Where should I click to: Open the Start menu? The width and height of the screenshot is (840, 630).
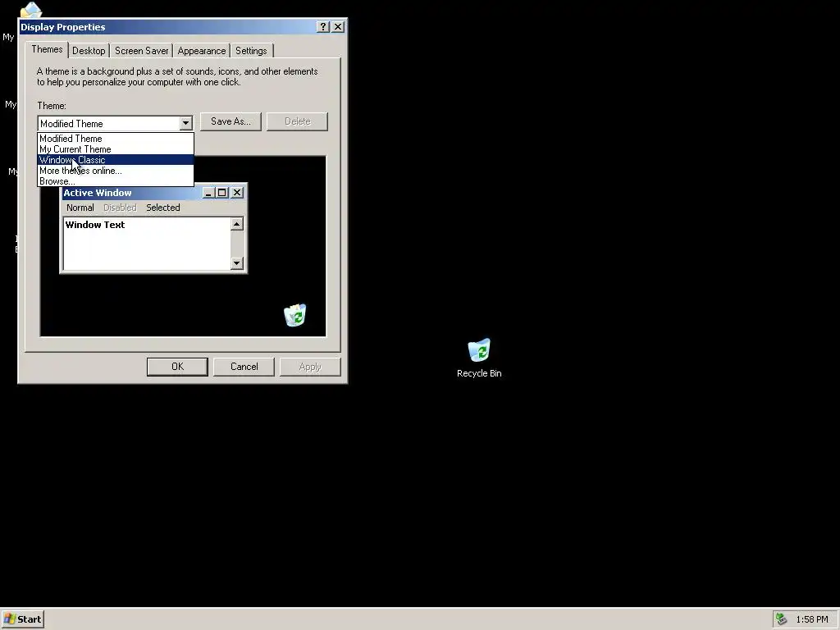tap(22, 619)
